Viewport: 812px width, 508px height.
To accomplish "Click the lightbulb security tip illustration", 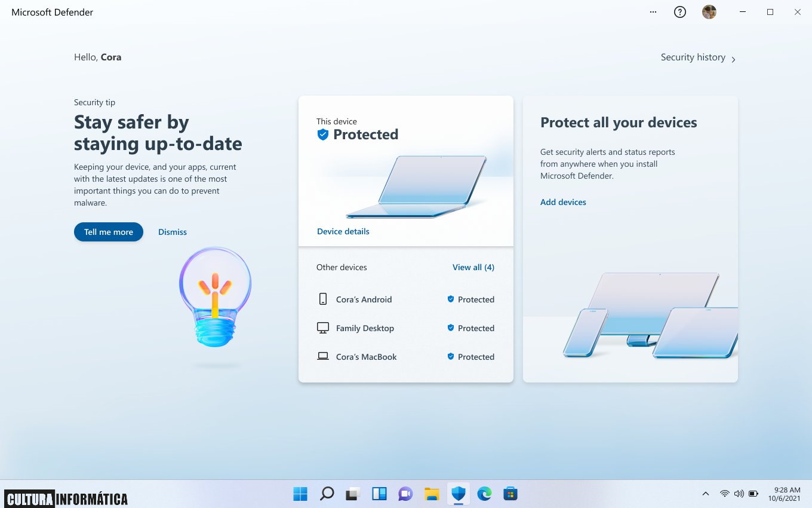I will click(x=215, y=297).
